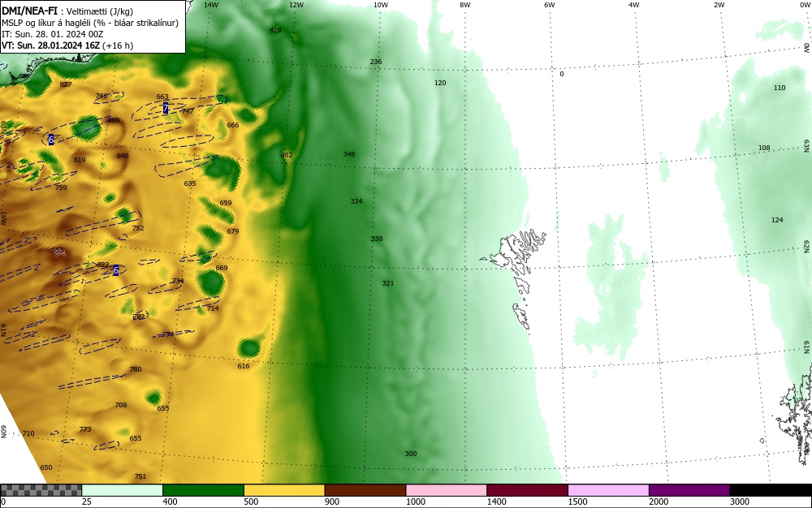Click the map value '773'
The image size is (812, 508).
click(85, 429)
